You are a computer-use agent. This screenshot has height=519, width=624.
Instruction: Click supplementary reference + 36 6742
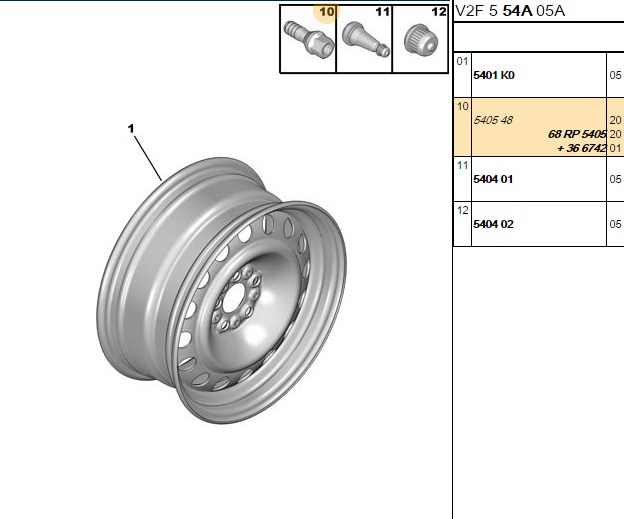582,148
